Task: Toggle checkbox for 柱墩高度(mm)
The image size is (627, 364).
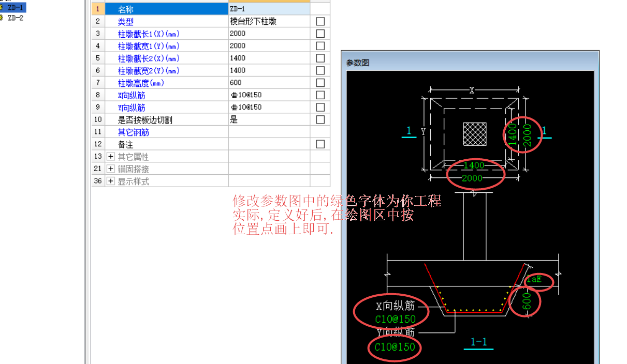Action: 320,83
